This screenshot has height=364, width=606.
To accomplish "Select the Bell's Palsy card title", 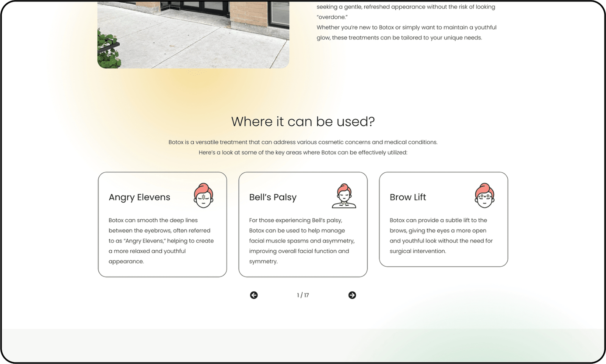I will click(273, 197).
